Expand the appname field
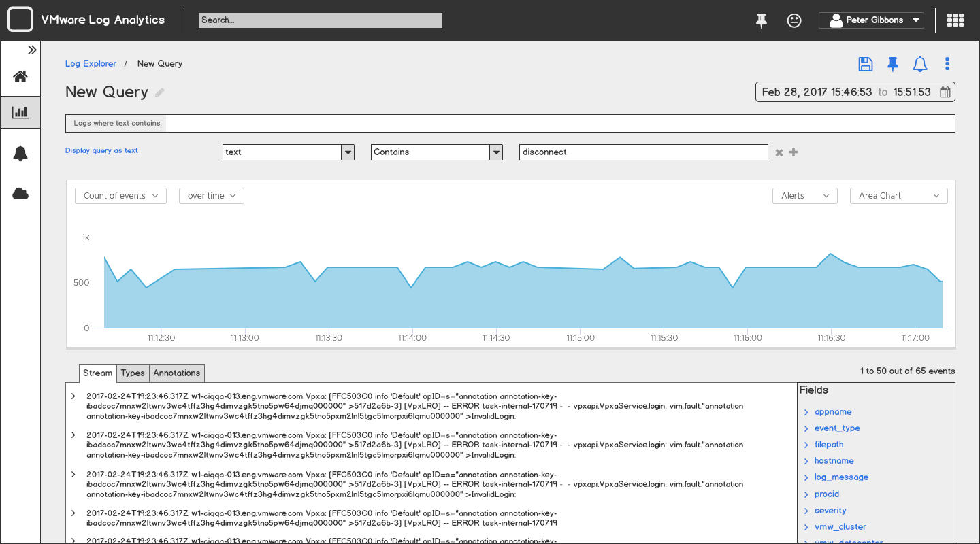 [806, 412]
